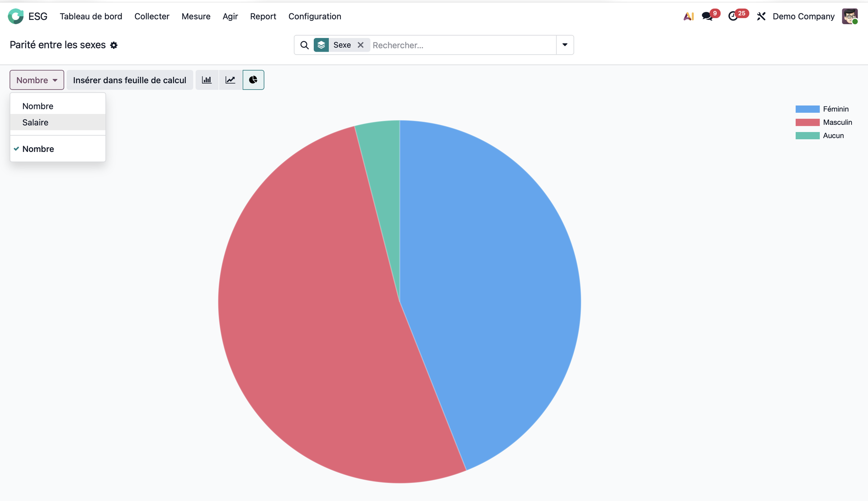Toggle Féminin series in legend
Screen dimensions: 868x501
(835, 109)
